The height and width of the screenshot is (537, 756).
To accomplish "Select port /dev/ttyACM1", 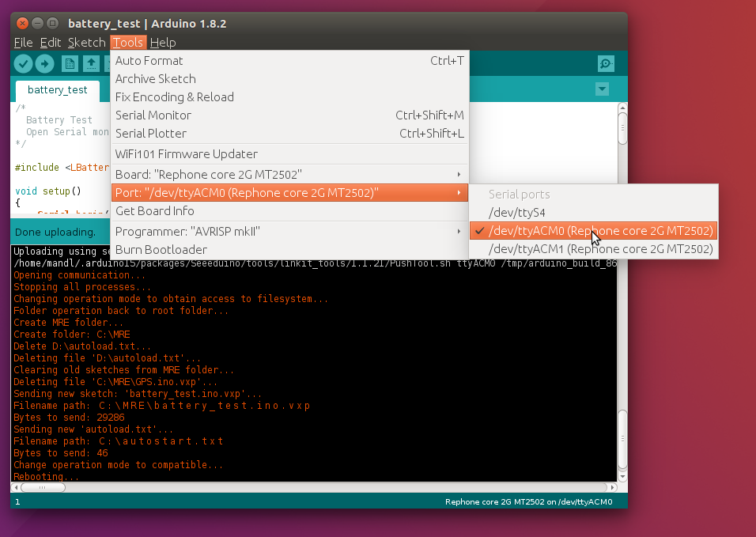I will tap(594, 249).
